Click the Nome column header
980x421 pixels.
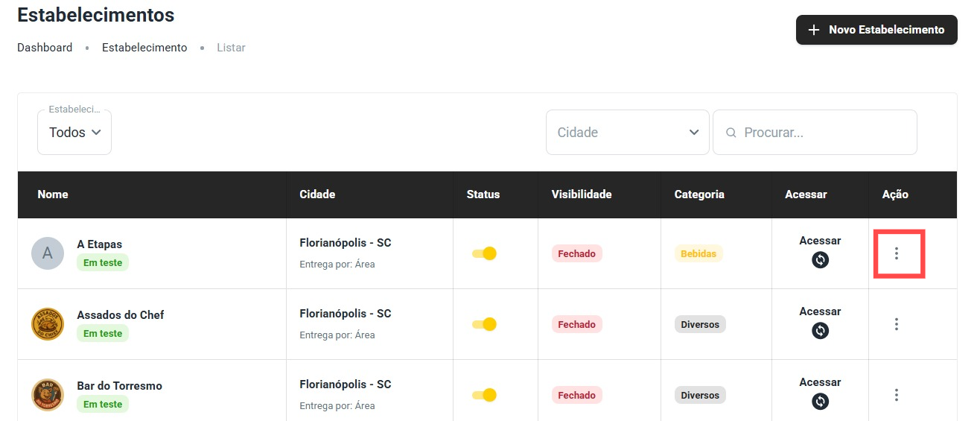pyautogui.click(x=53, y=194)
